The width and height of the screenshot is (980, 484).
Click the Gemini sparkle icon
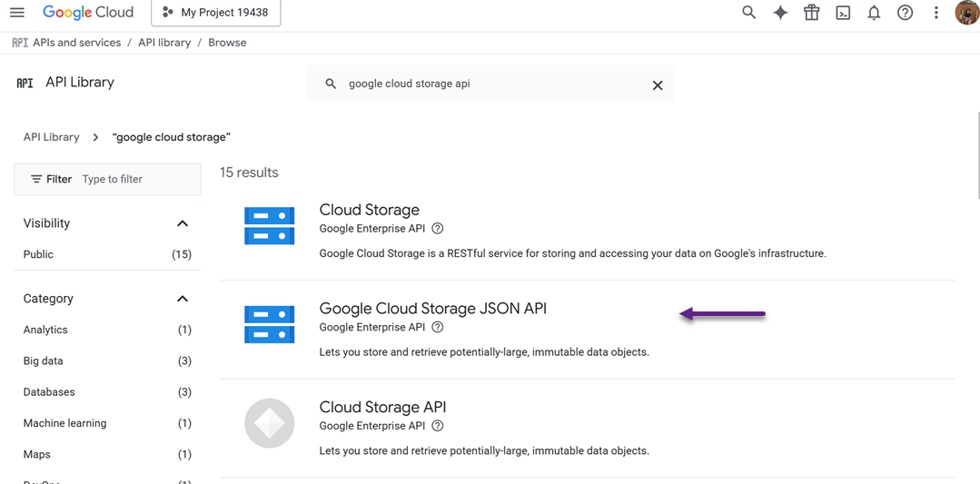[780, 13]
